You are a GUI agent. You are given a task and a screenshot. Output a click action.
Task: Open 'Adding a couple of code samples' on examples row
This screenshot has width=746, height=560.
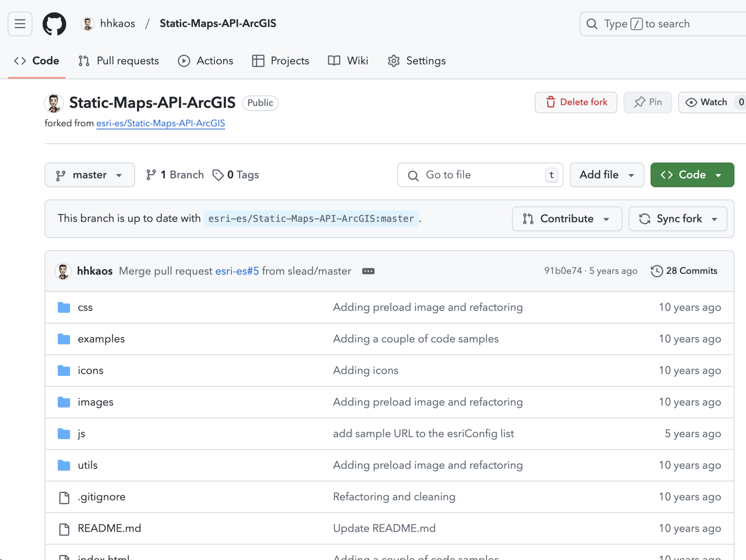click(416, 339)
